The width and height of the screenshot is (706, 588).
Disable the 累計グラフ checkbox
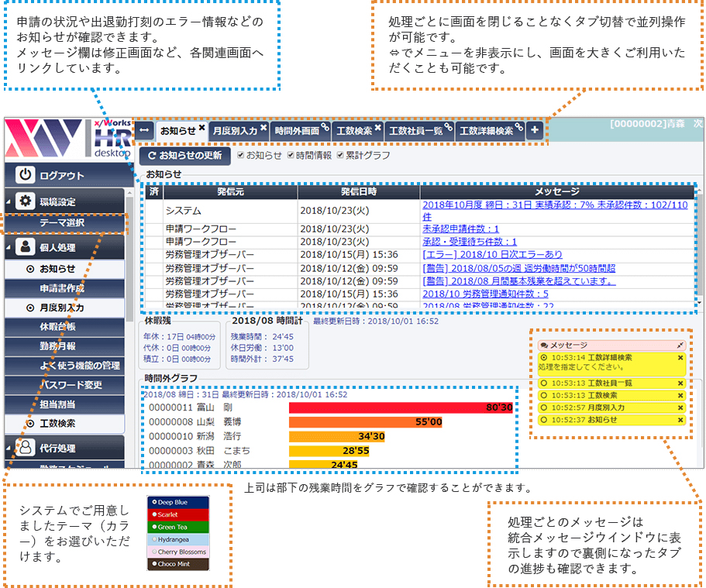(340, 156)
